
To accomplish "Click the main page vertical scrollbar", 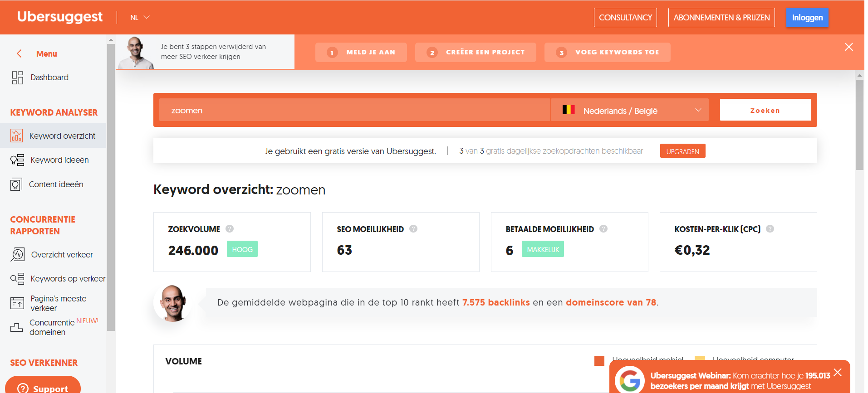I will pyautogui.click(x=859, y=125).
